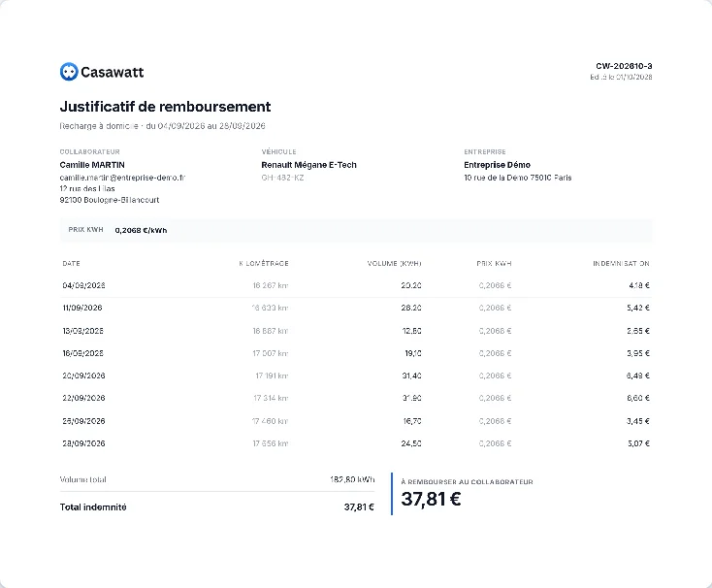Click mileage "17 191 km"
The image size is (712, 588).
[x=272, y=376]
